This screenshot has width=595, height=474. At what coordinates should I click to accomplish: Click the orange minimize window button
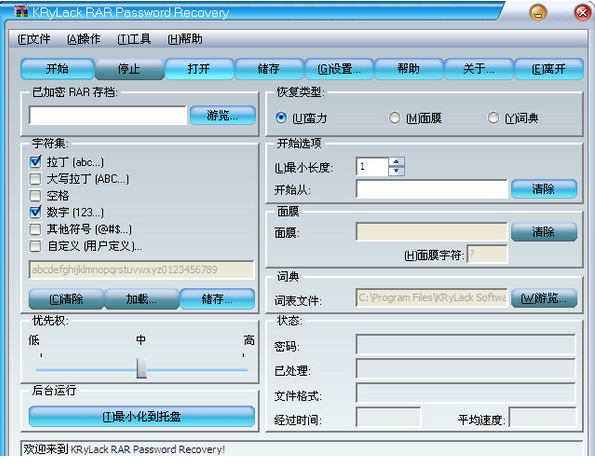click(538, 13)
